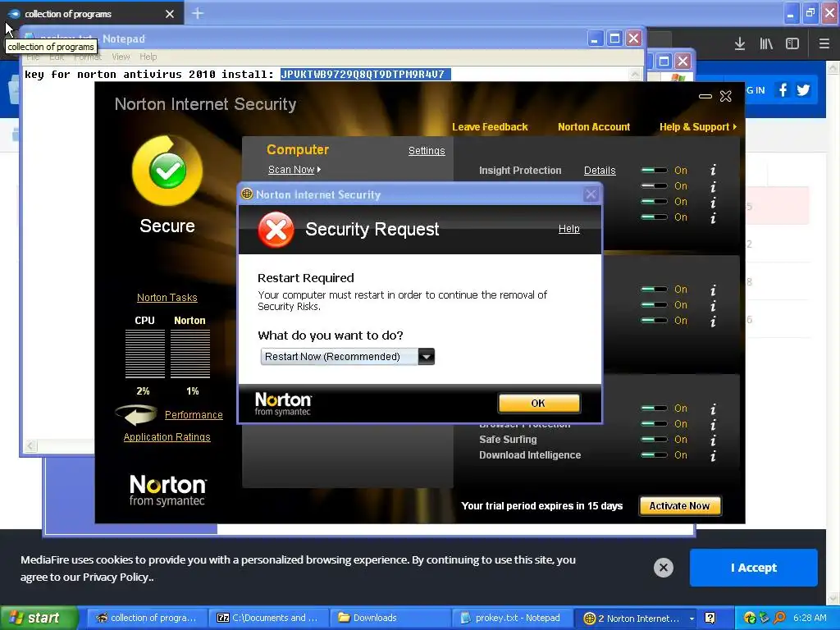This screenshot has height=630, width=840.
Task: Open Norton Account in the header
Action: click(594, 127)
